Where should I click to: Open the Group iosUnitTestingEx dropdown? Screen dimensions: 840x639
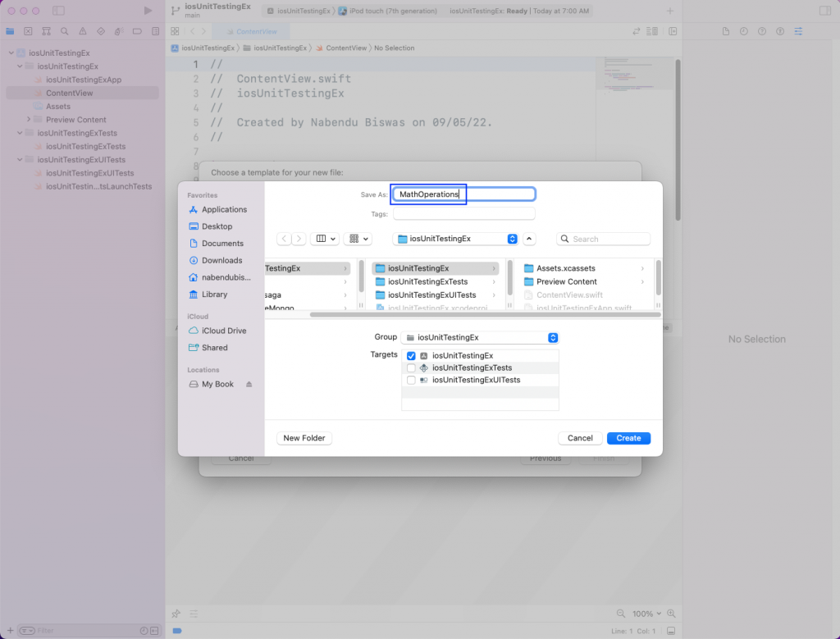(x=479, y=337)
